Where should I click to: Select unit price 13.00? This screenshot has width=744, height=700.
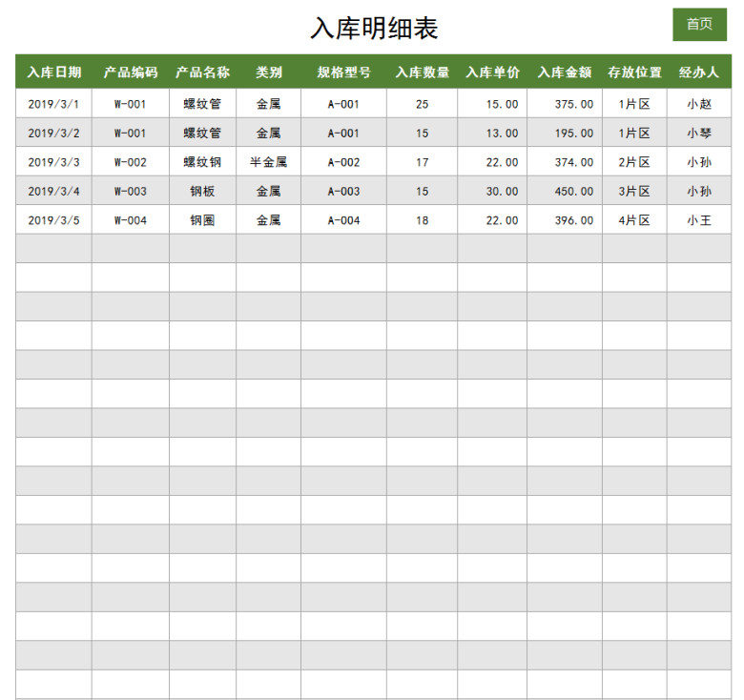[492, 133]
